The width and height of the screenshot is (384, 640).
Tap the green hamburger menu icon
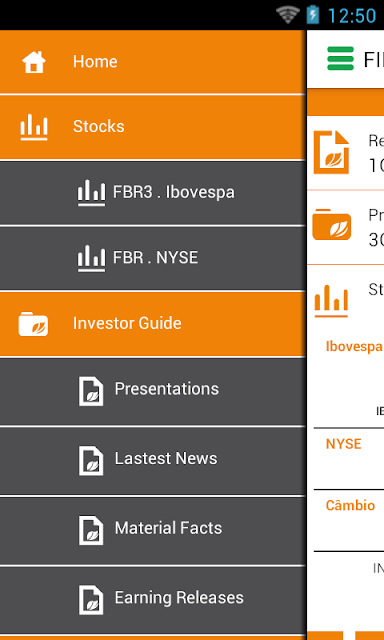[340, 58]
